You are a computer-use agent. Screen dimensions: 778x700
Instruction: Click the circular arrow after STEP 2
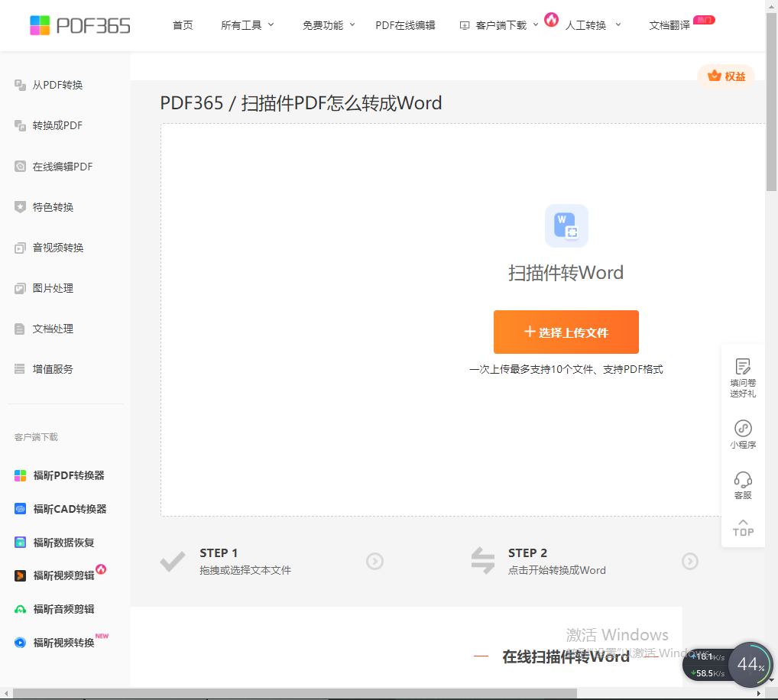(x=689, y=561)
